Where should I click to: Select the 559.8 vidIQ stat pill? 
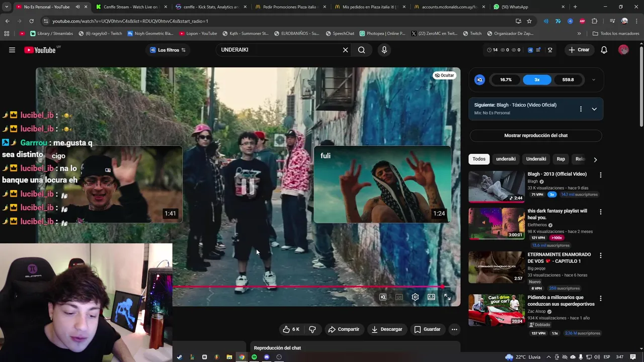pos(568,79)
